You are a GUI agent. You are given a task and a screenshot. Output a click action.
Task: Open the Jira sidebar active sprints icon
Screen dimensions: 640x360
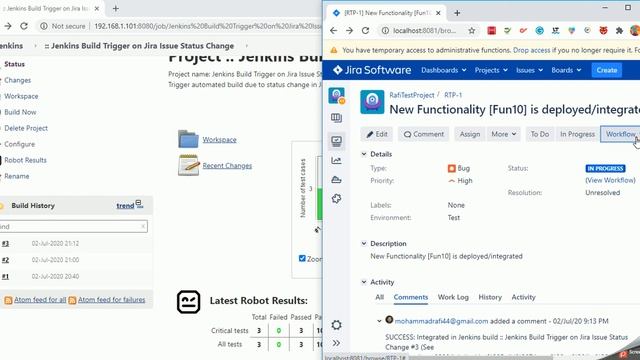[336, 141]
